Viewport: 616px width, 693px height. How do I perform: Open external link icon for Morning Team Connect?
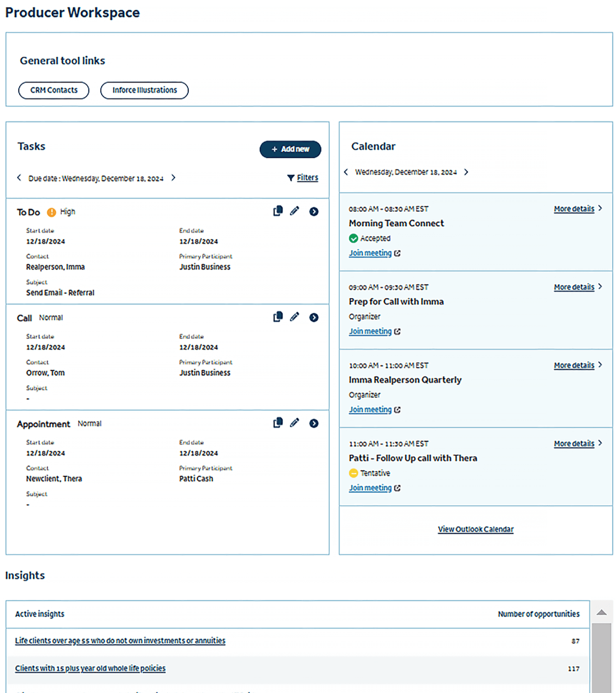pyautogui.click(x=397, y=253)
